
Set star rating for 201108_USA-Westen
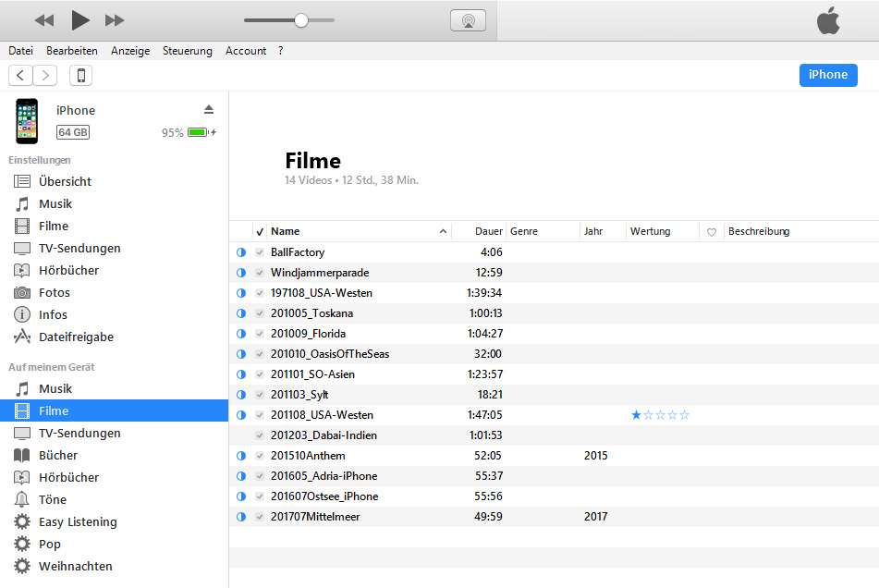tap(660, 415)
